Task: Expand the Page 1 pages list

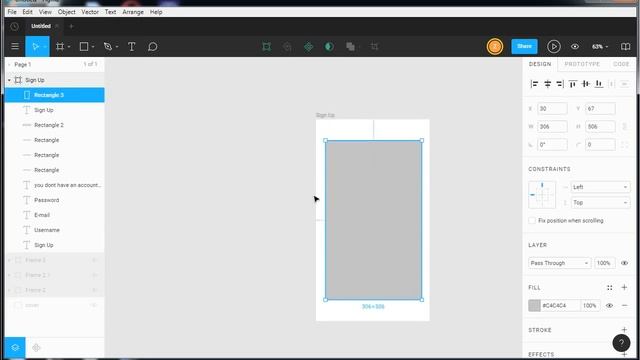Action: point(9,64)
